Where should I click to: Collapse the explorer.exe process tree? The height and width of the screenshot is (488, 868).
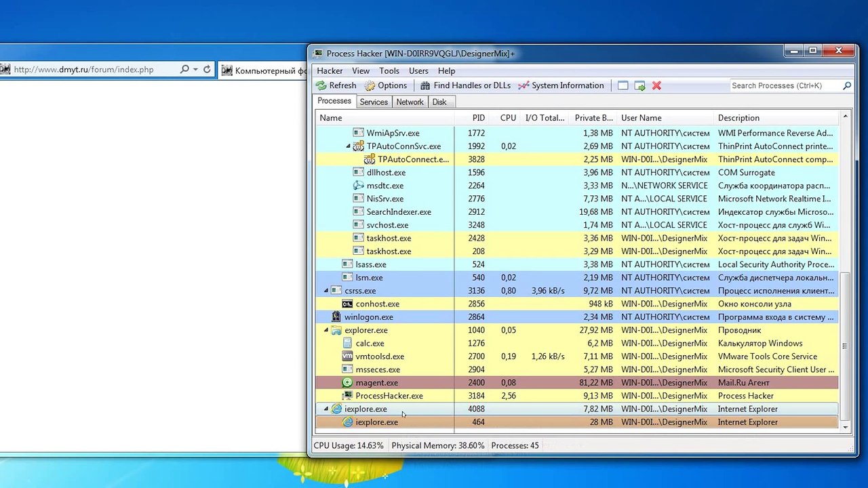point(326,330)
